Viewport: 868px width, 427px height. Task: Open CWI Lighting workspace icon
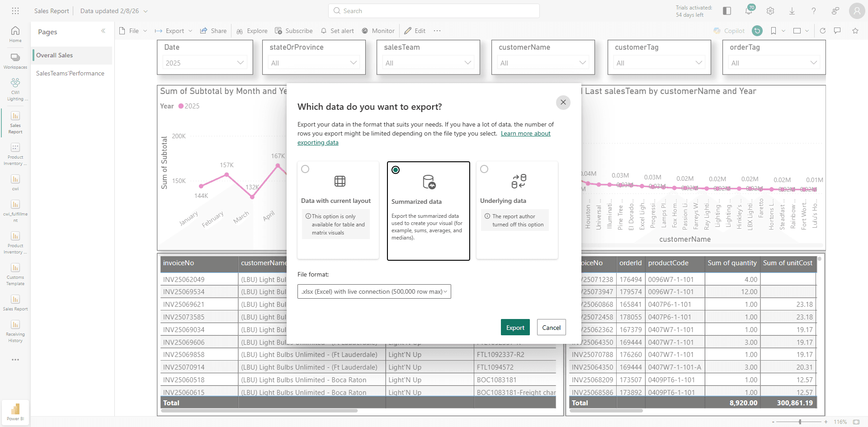[x=15, y=89]
